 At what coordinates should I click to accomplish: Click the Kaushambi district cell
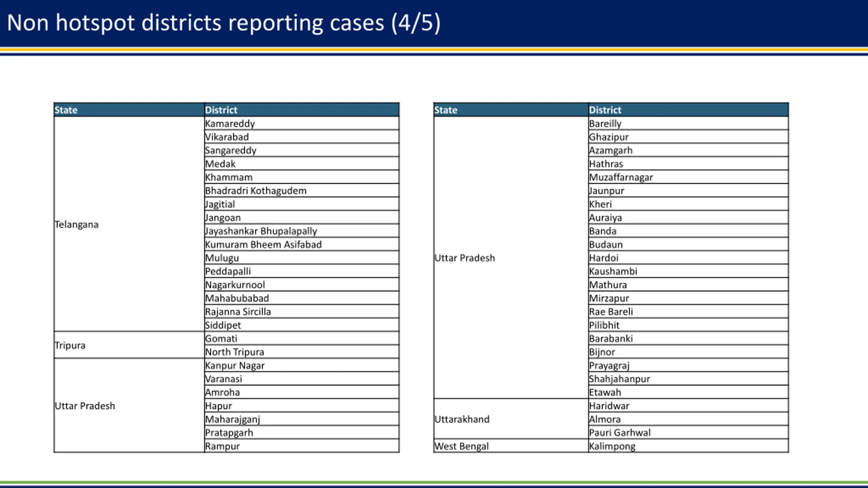689,271
